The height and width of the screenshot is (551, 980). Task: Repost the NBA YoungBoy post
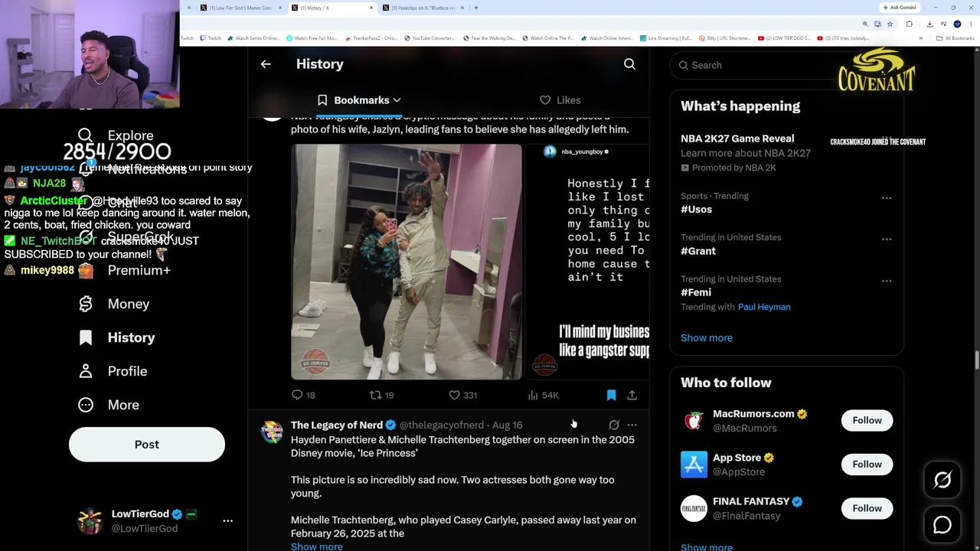point(381,395)
